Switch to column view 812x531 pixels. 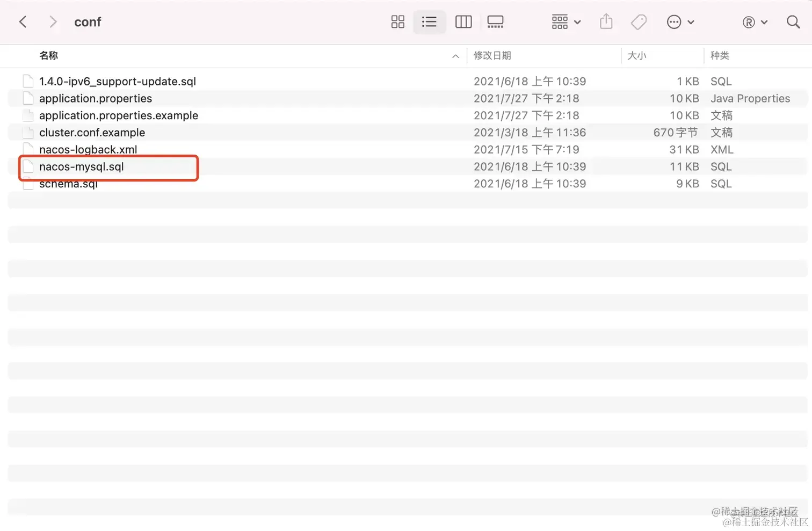point(463,22)
